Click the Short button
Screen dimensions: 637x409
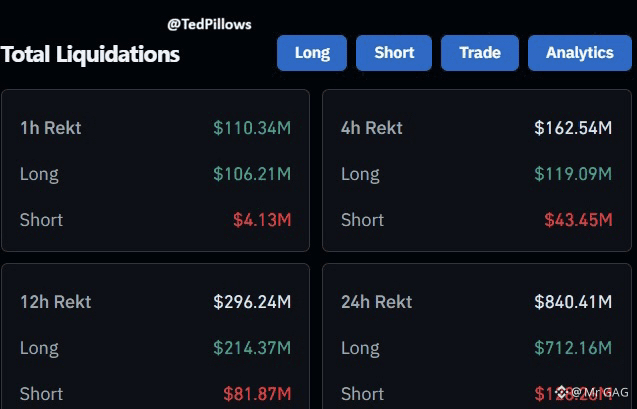click(x=394, y=53)
